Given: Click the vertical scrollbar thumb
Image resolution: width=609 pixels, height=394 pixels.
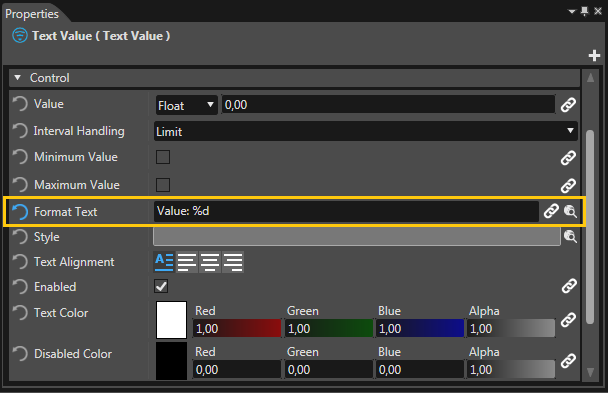Looking at the screenshot, I should point(590,227).
